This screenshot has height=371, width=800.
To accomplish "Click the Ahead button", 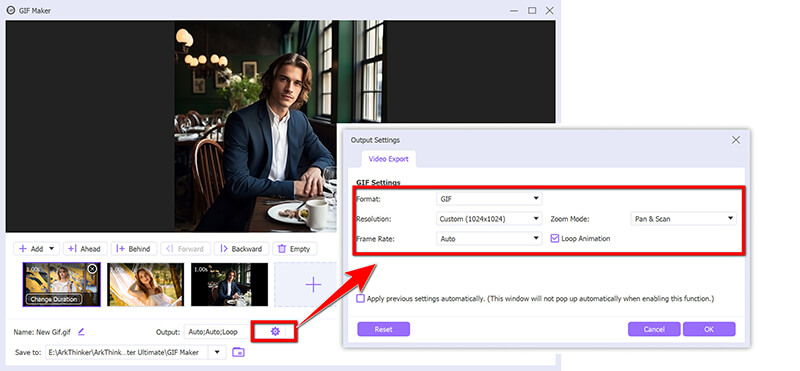I will 85,249.
